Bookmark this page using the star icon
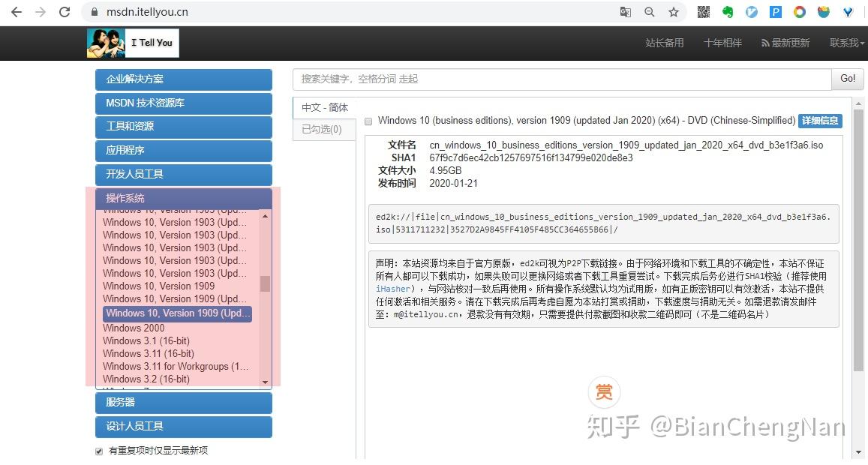The height and width of the screenshot is (465, 868). 673,12
